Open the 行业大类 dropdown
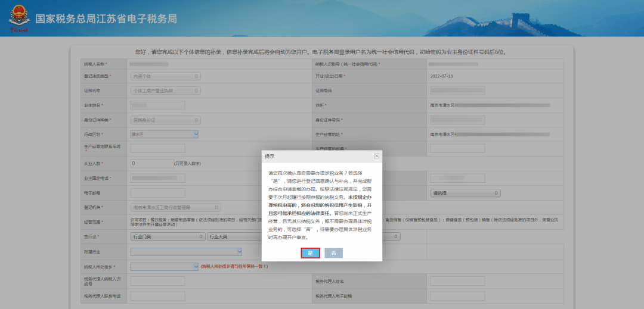Viewport: 644px width, 309px height. (x=234, y=236)
